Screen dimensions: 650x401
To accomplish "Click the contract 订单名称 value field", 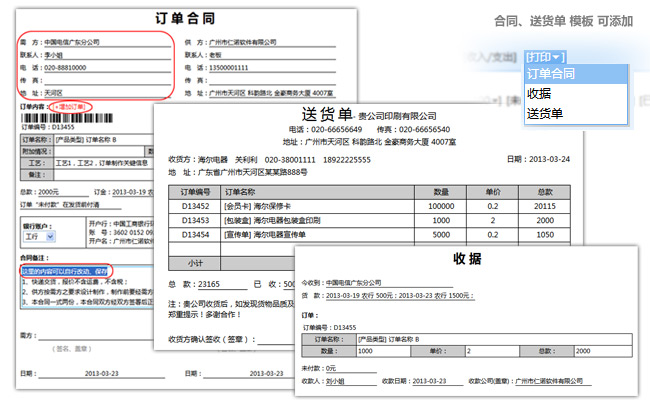I will coord(104,140).
